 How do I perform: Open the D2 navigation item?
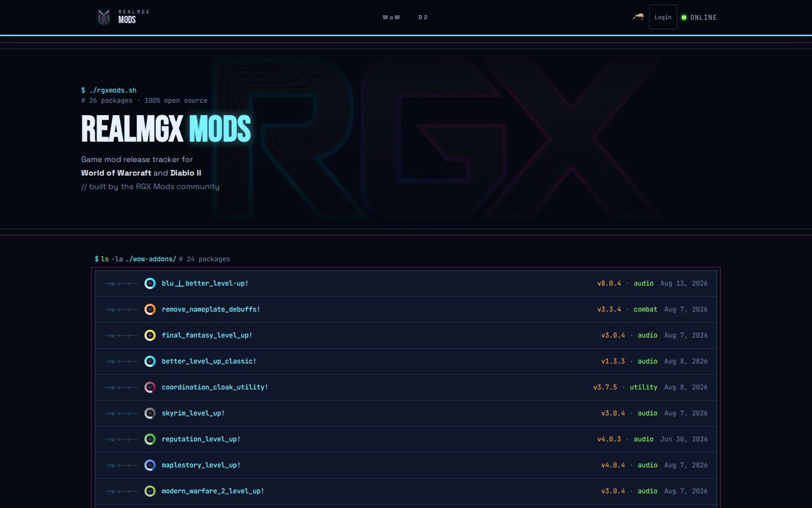point(423,17)
